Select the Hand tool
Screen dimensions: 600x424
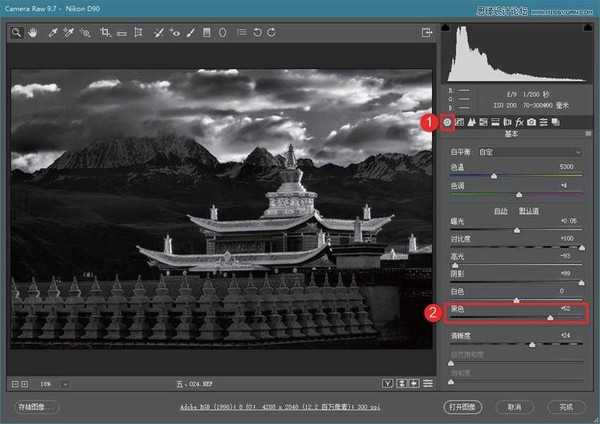pos(33,33)
